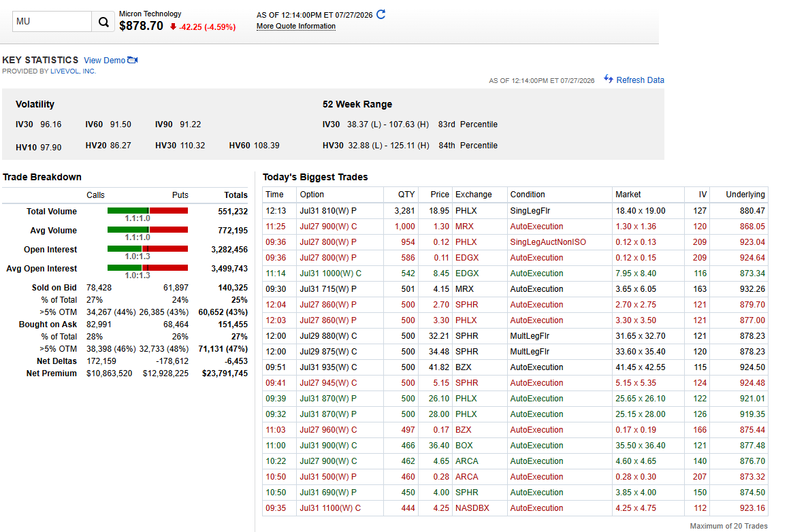This screenshot has width=791, height=532.
Task: Click the red down-arrow price change icon
Action: tap(173, 27)
